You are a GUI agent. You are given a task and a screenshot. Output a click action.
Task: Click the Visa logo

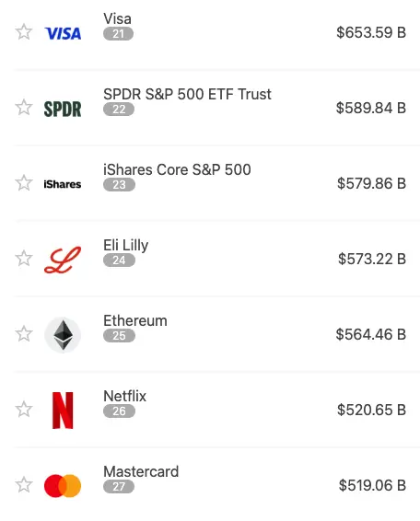click(x=63, y=33)
